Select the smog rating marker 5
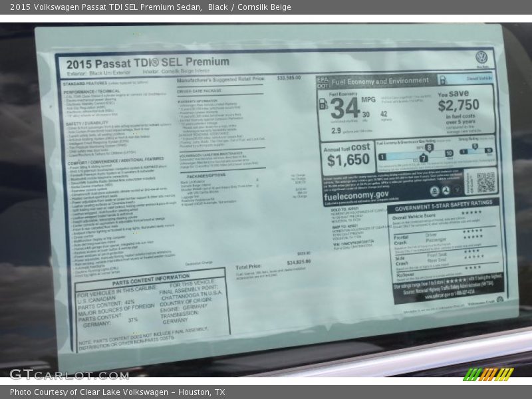Image resolution: width=532 pixels, height=399 pixels. coord(475,146)
